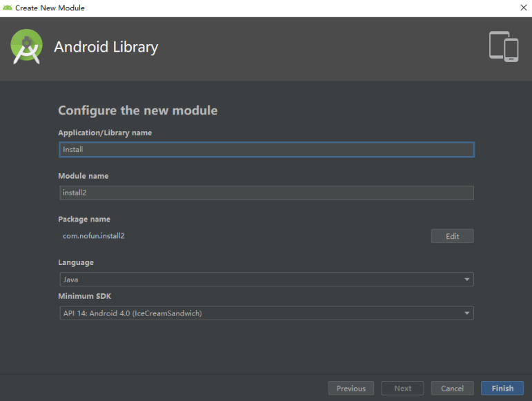Click the Configure the new module heading

[x=138, y=110]
